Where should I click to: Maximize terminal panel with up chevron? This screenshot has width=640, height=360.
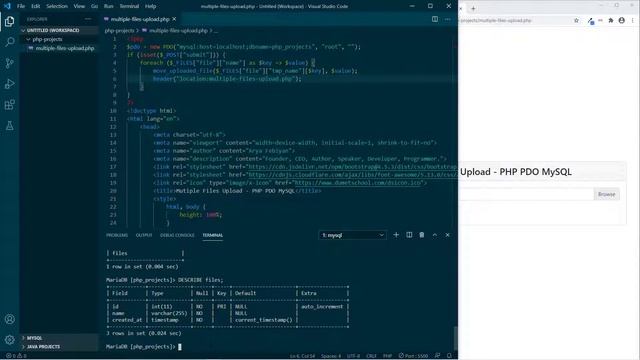(435, 235)
